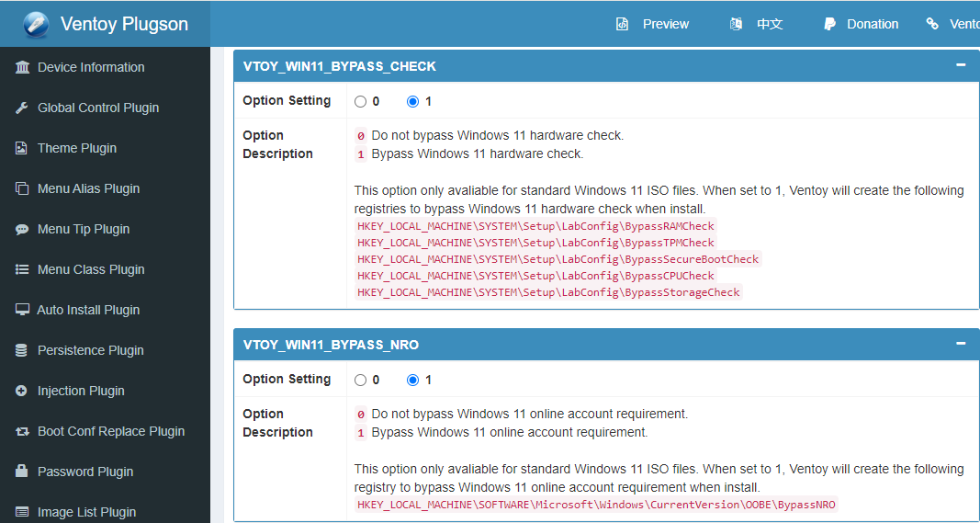Click "Do not bypass Windows 11 online account requirement."

click(529, 414)
